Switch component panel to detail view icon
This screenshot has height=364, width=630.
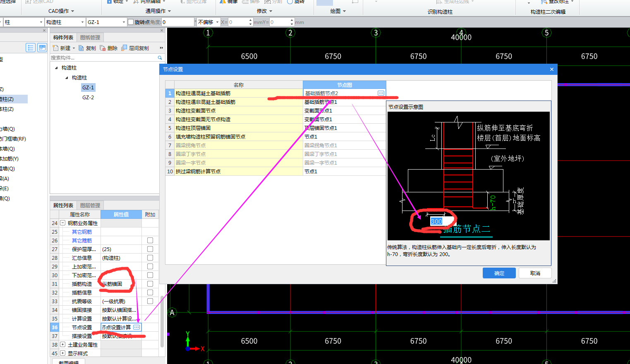click(x=42, y=48)
